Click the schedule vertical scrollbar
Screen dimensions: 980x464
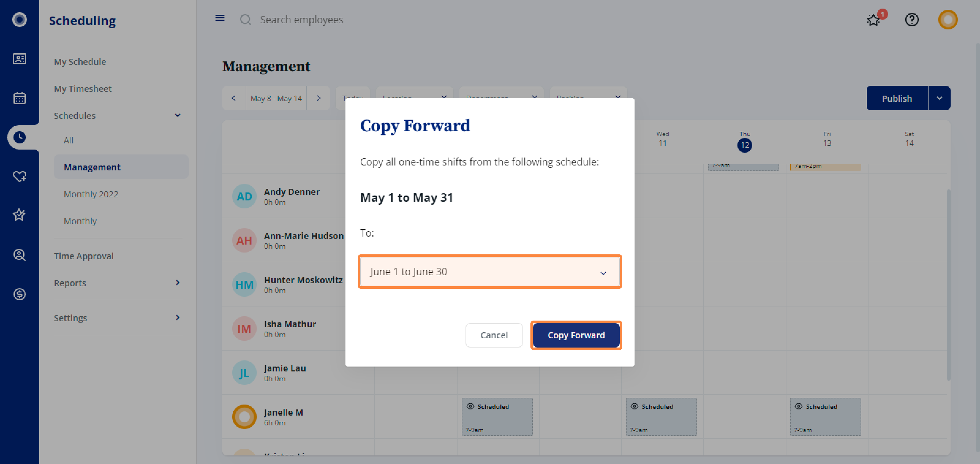coord(948,285)
